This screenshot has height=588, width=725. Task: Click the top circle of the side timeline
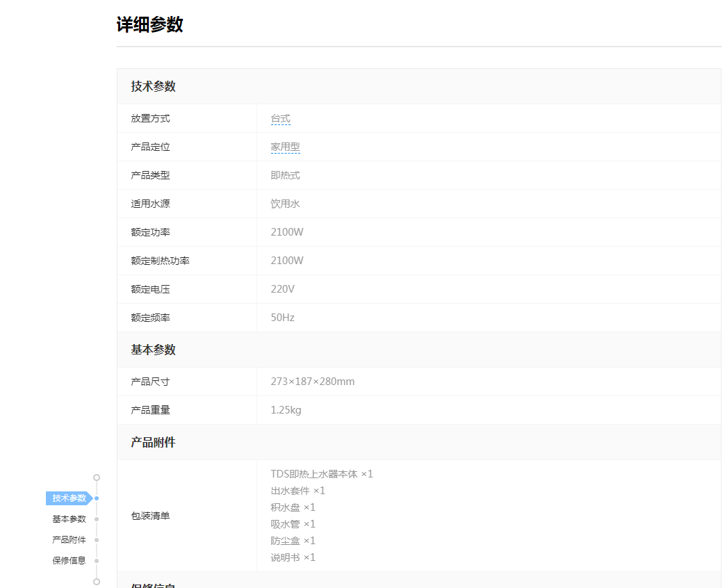tap(97, 477)
